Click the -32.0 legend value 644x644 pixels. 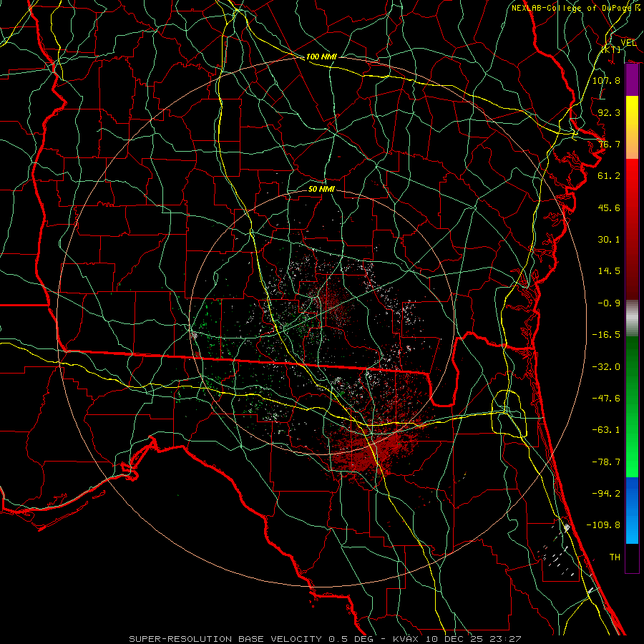tap(606, 367)
